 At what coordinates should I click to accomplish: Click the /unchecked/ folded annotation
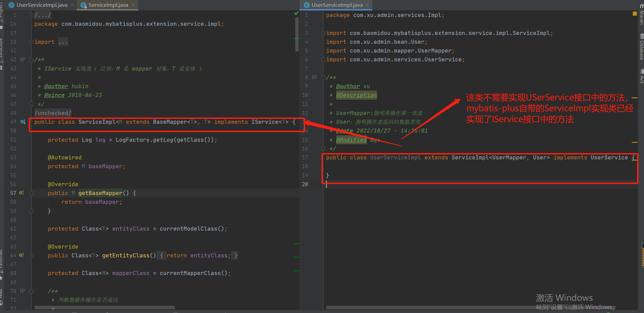[53, 113]
